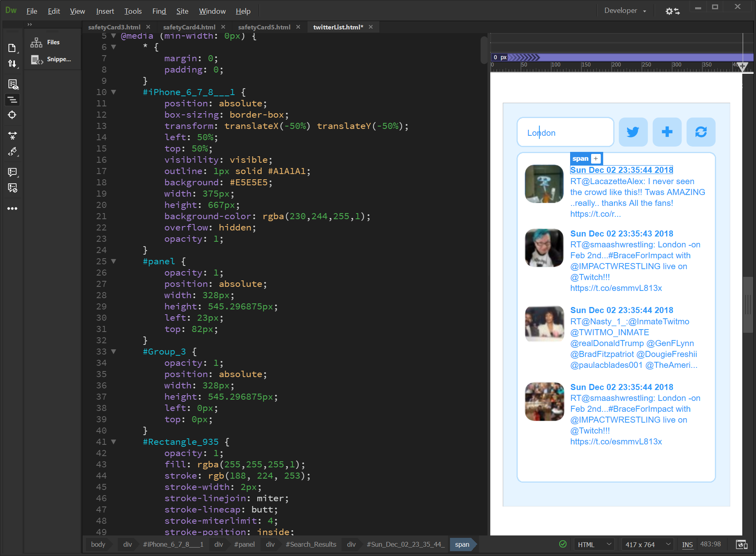Click the Inspect crosshair icon

click(x=12, y=115)
